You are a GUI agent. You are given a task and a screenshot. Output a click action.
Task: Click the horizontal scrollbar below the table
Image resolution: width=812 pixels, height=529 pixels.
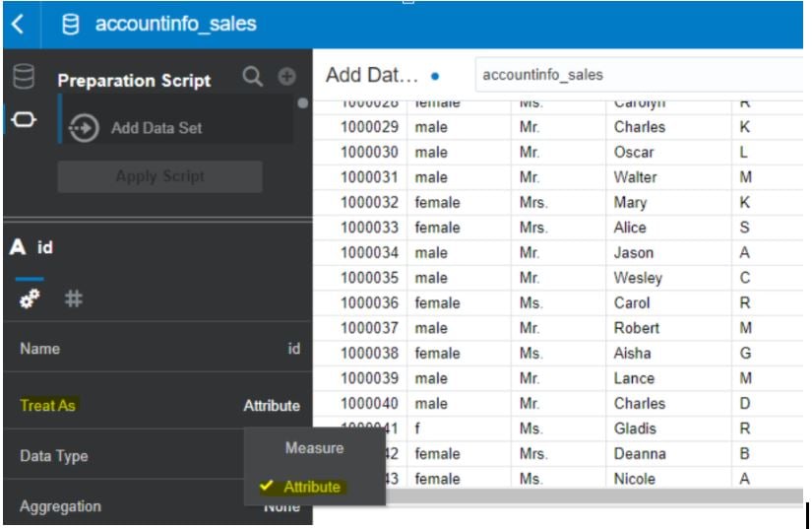[x=593, y=496]
